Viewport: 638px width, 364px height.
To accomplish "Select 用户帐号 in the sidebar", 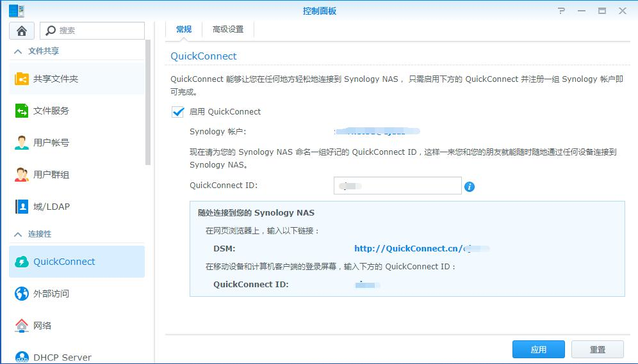I will click(x=77, y=143).
